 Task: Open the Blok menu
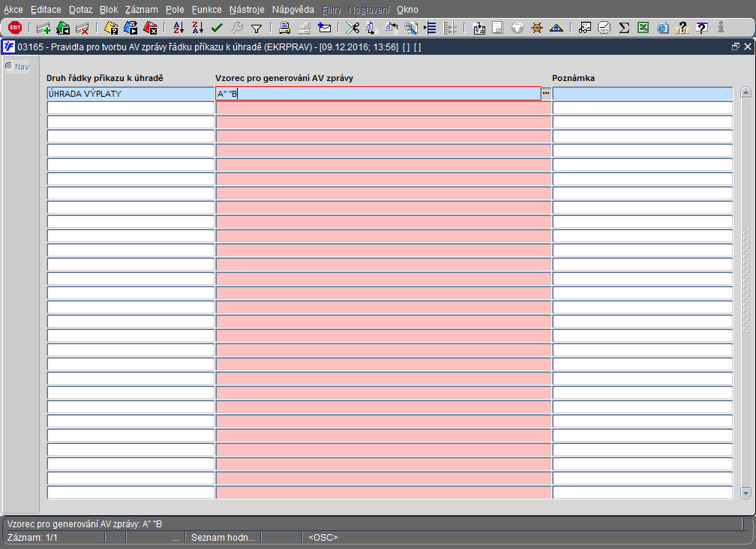click(x=109, y=10)
